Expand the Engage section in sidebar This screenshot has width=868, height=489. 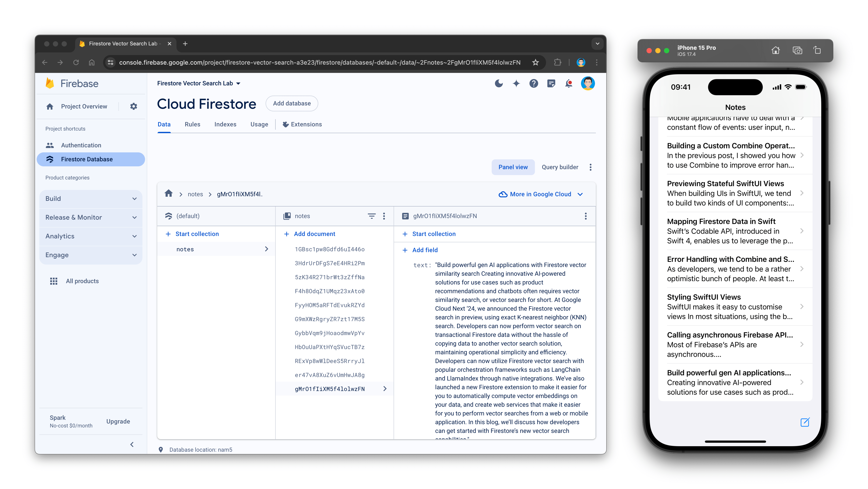[x=91, y=255]
